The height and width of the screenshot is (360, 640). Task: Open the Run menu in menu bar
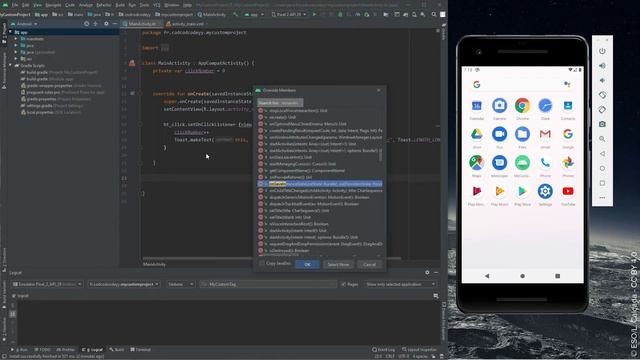132,5
